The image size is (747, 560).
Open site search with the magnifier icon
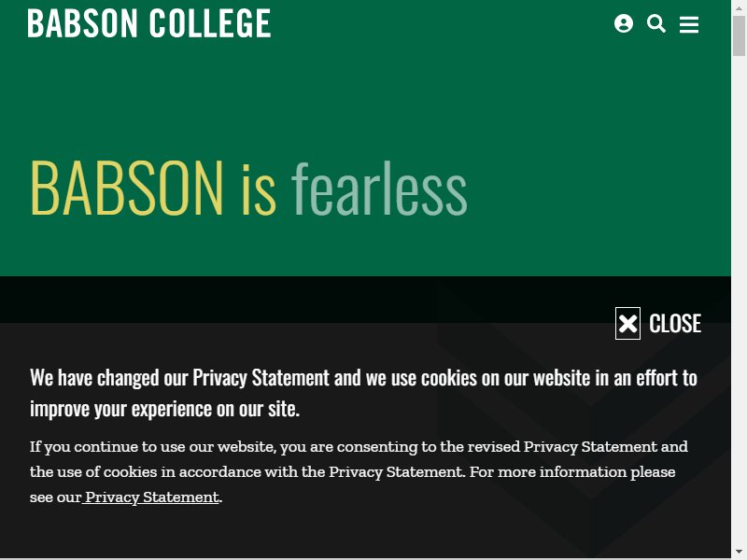[656, 23]
